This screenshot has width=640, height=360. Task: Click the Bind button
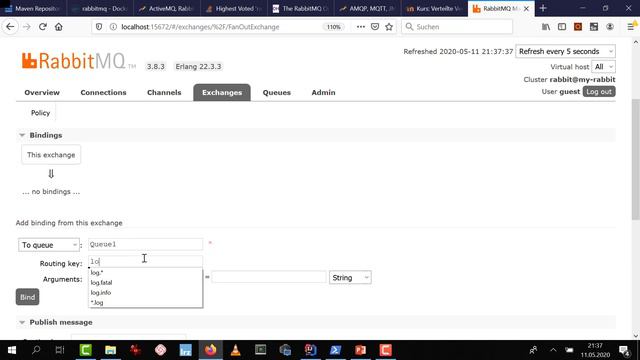[x=27, y=297]
